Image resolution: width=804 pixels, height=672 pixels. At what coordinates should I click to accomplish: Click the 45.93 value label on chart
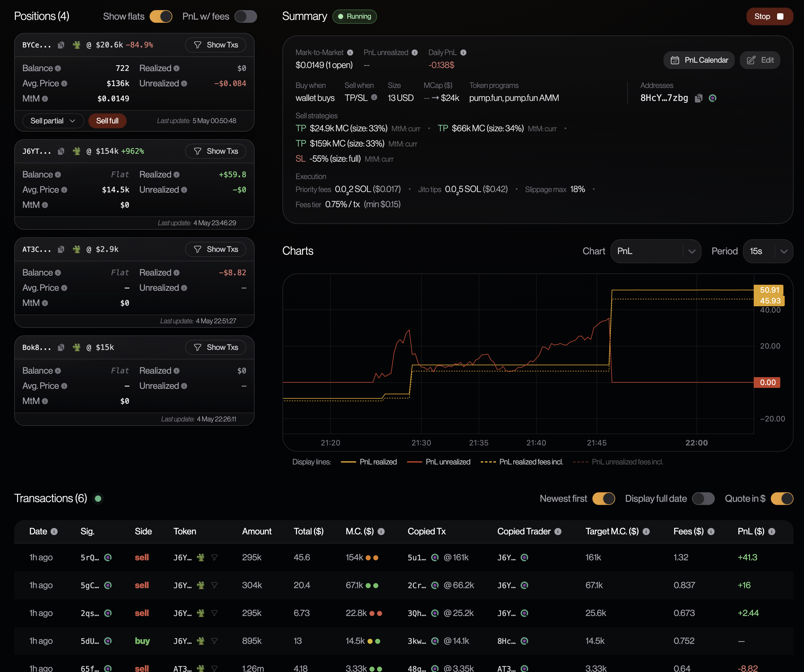point(770,301)
